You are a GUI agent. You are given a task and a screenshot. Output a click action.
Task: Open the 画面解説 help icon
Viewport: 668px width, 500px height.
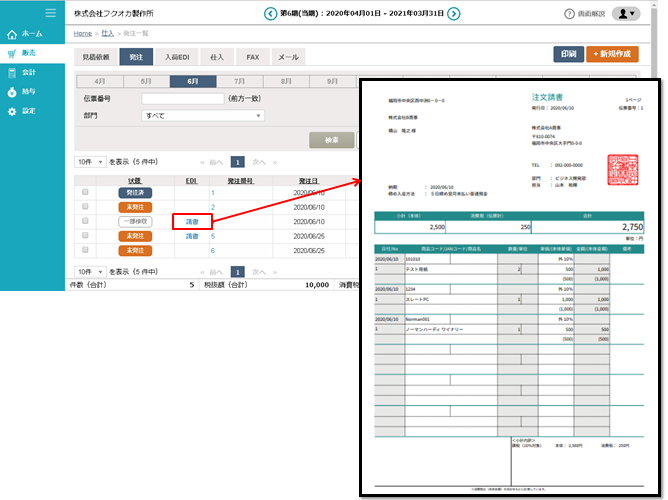568,13
